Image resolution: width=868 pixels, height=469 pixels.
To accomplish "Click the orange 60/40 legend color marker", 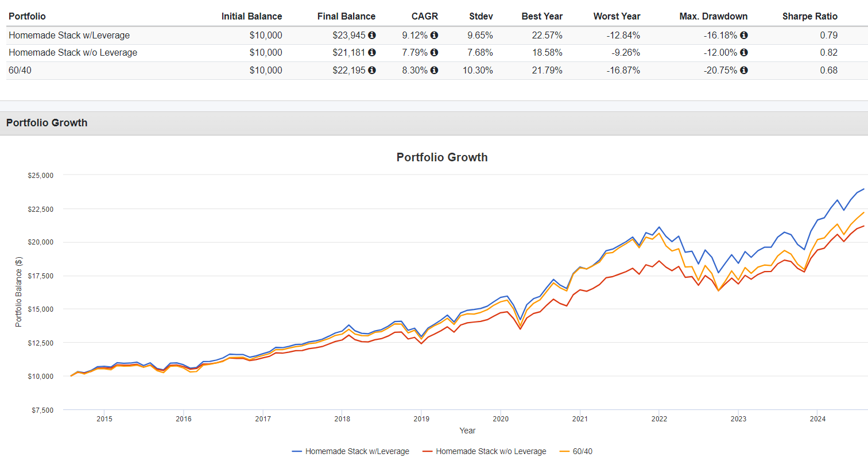I will click(564, 451).
